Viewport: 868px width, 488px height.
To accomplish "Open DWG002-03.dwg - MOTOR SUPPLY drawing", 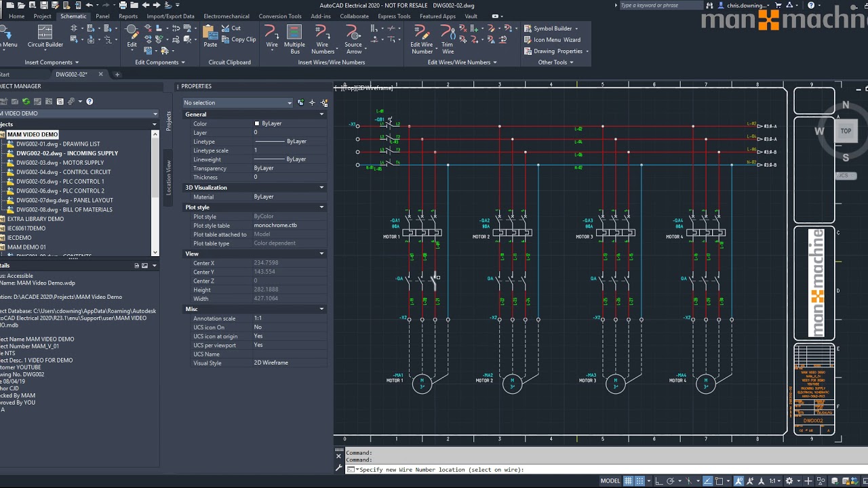I will pyautogui.click(x=60, y=163).
